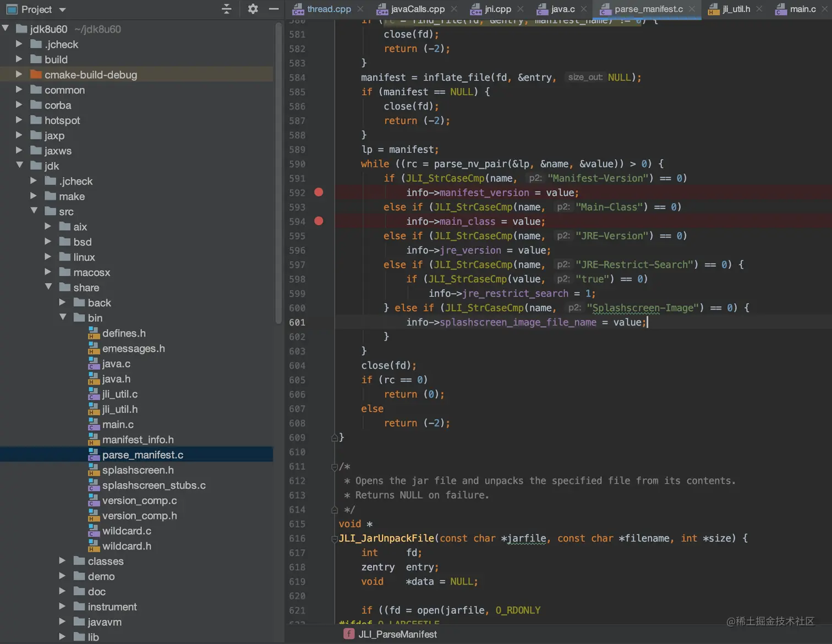Open the Project view dropdown
Image resolution: width=832 pixels, height=644 pixels.
click(x=62, y=9)
